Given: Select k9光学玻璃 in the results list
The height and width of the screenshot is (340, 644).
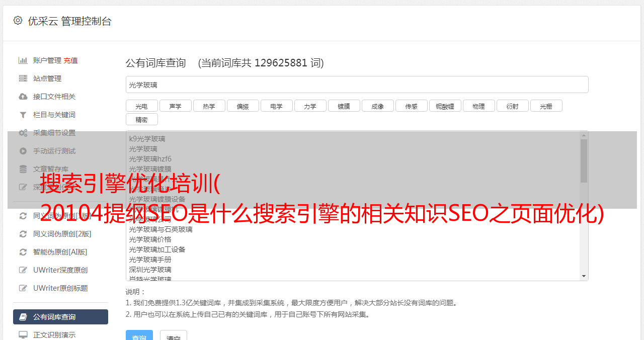Looking at the screenshot, I should tap(147, 139).
